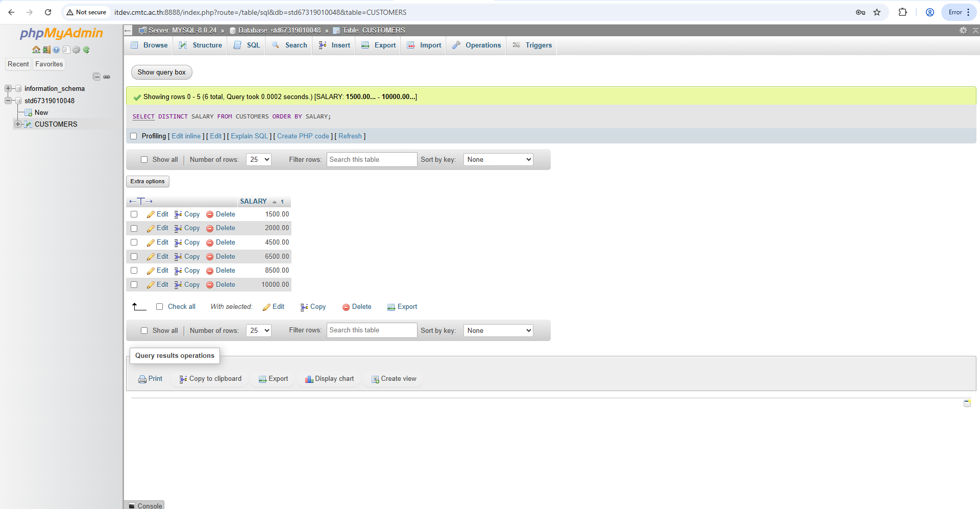Click the log out door icon

click(x=46, y=50)
